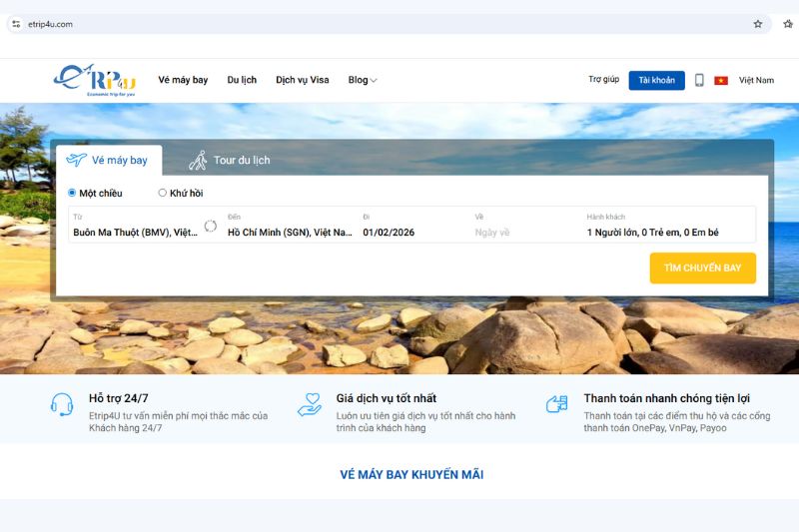Click the traveler icon on Tour du lịch tab

[x=198, y=160]
